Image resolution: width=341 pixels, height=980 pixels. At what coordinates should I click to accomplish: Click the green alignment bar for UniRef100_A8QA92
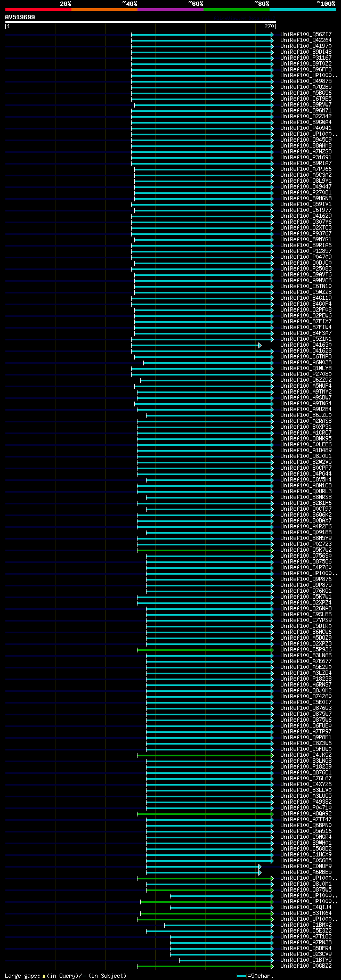pyautogui.click(x=205, y=814)
